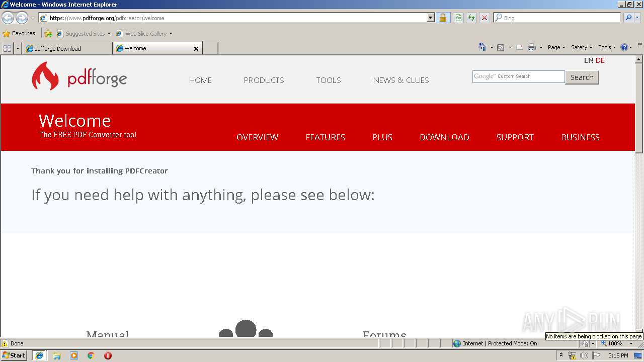Screen dimensions: 644x362
Task: Open the zoom level dropdown arrow
Action: [x=631, y=344]
